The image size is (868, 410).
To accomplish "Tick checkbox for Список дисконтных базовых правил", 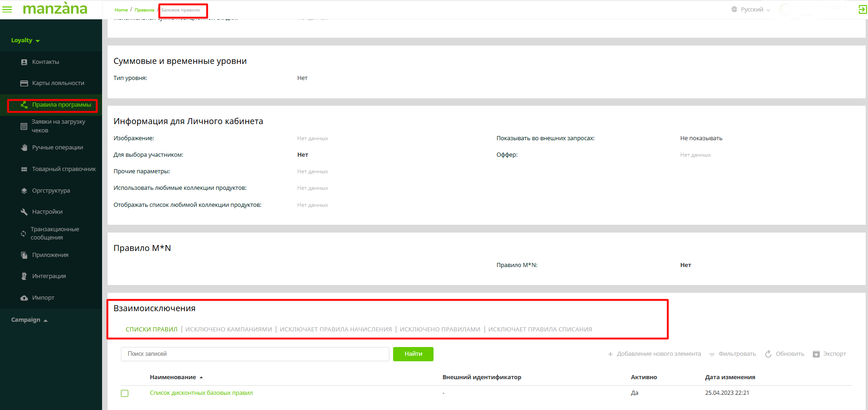I will [125, 393].
